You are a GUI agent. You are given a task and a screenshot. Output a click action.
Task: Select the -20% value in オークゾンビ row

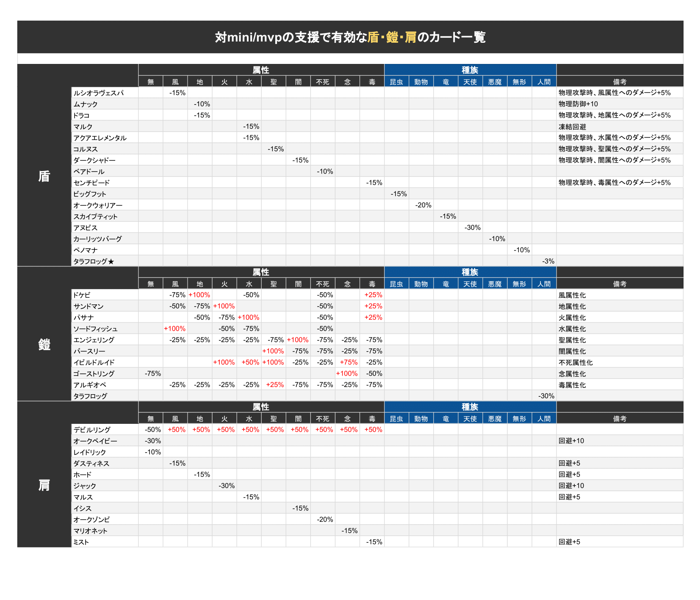(325, 519)
